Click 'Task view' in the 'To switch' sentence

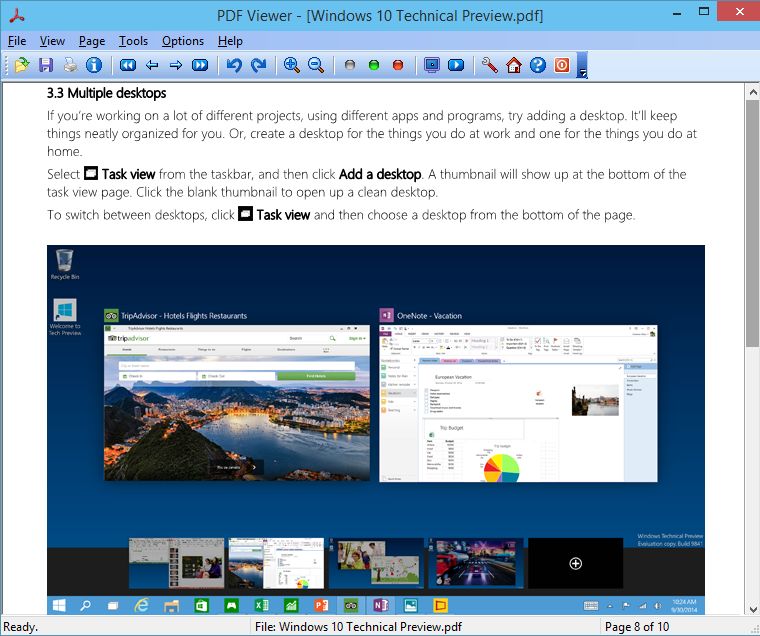click(x=283, y=215)
